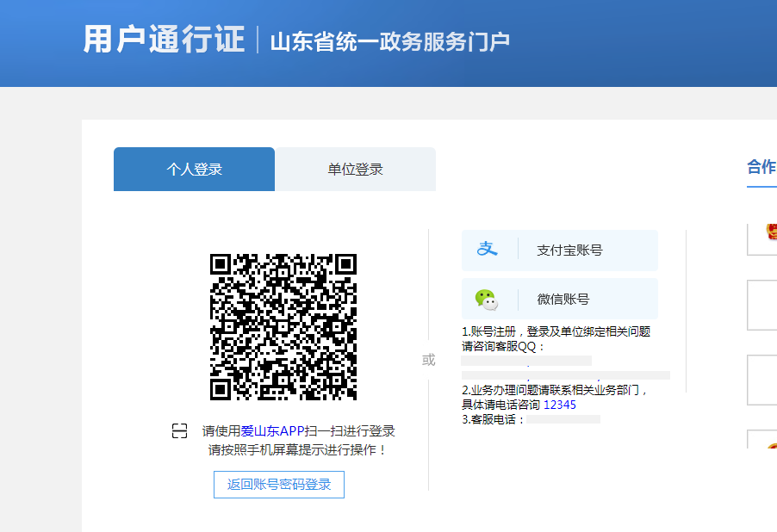Click the Alipay icon for 支付宝账号 login
The image size is (777, 532).
(488, 248)
